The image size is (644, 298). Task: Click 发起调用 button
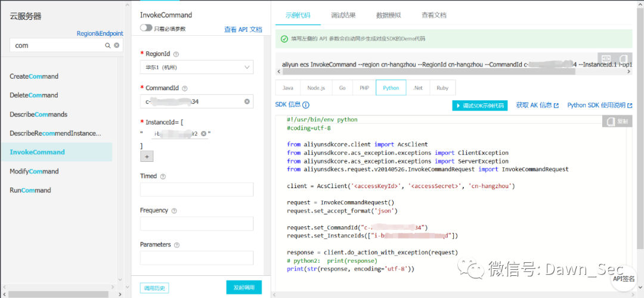pos(244,287)
